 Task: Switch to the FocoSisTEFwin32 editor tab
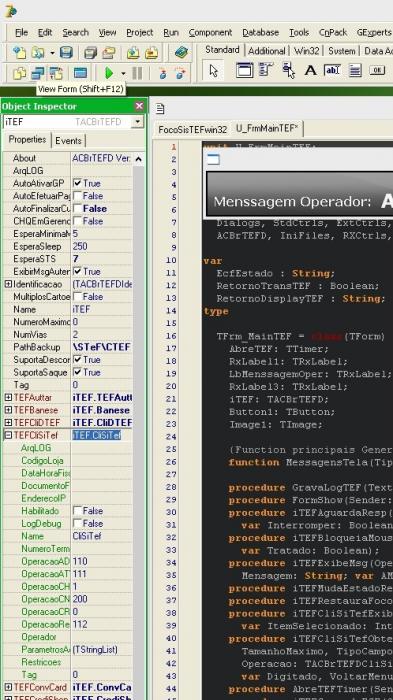click(193, 129)
